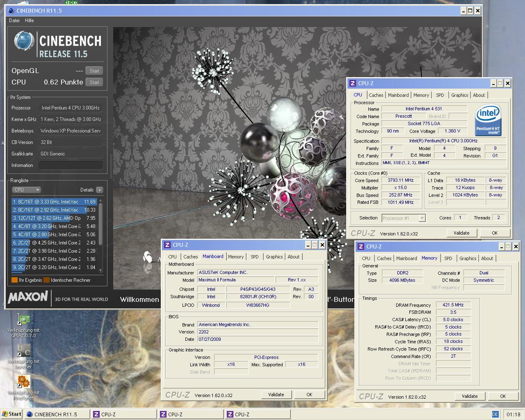Click the Information input field in Cinebench
Screen dimensions: 525x420
pos(71,165)
